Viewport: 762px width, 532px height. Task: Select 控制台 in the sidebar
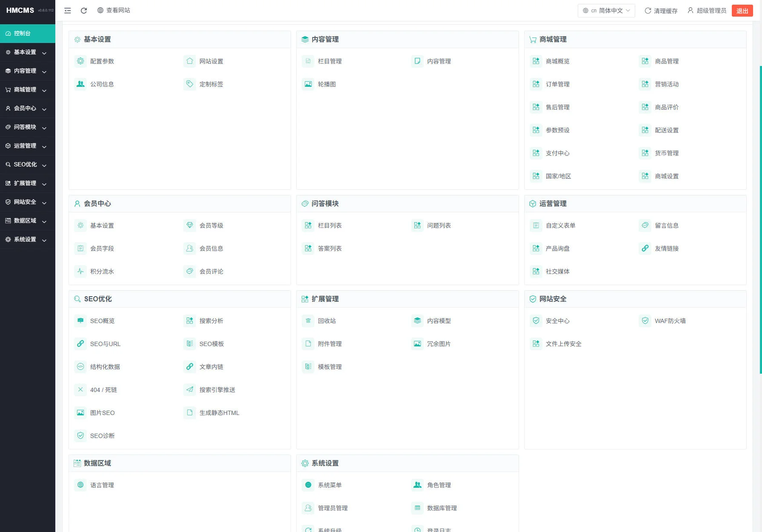point(28,34)
